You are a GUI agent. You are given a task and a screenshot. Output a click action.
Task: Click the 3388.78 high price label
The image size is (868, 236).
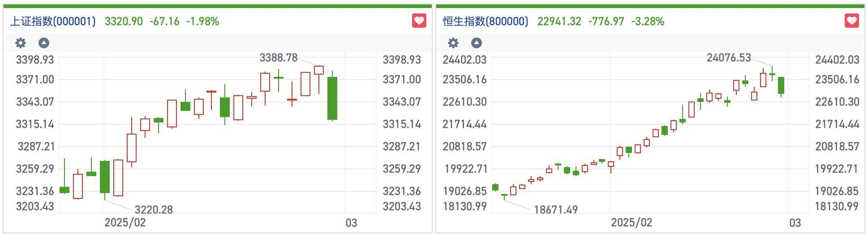[x=278, y=58]
